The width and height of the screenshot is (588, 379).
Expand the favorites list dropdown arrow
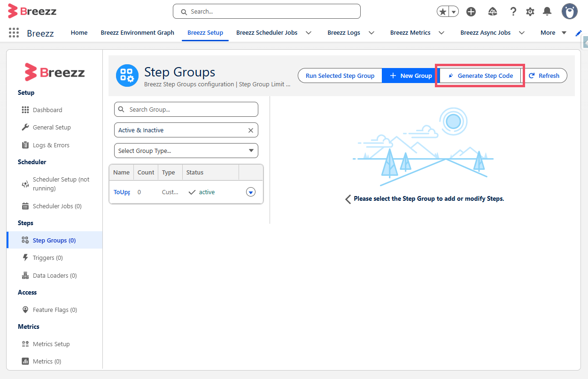454,12
